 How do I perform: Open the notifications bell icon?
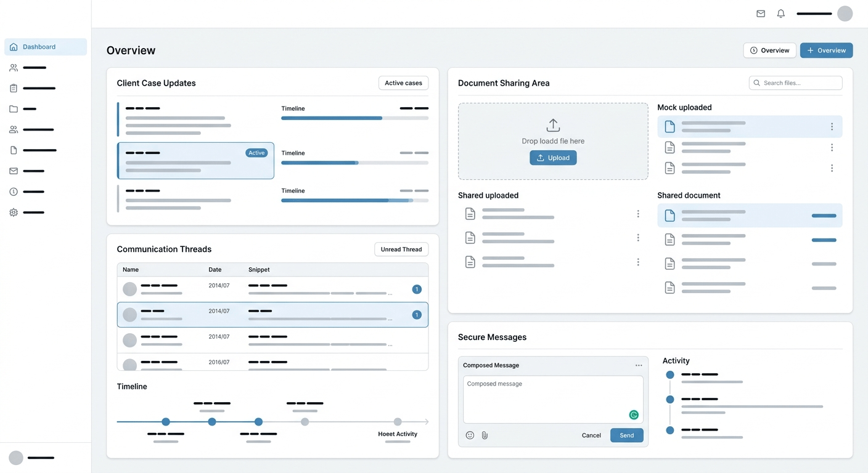click(781, 14)
